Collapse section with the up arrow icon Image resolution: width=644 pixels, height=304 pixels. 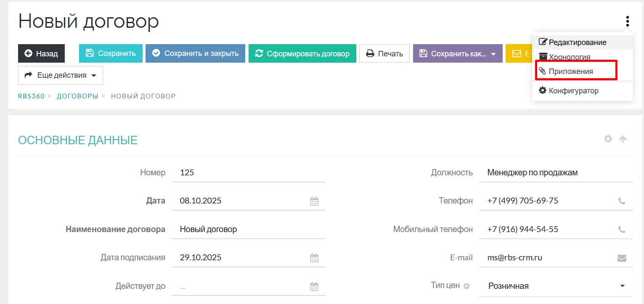coord(623,139)
